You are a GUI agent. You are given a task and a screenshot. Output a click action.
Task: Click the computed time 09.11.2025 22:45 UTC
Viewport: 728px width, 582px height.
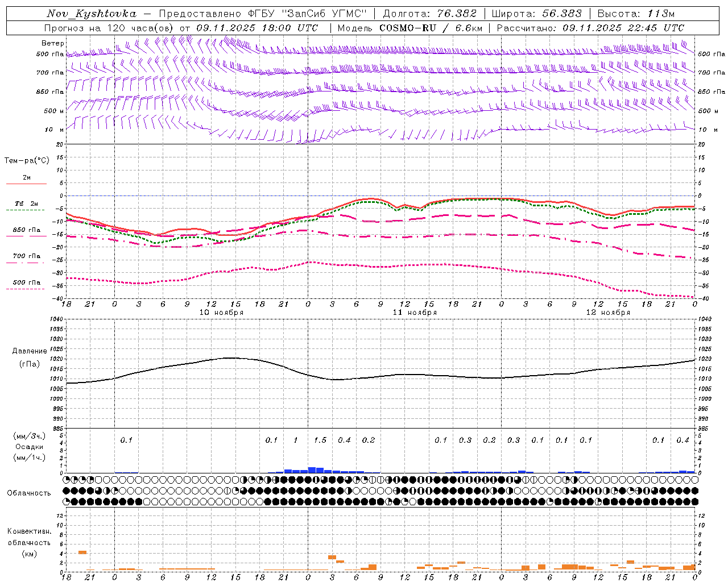point(623,28)
